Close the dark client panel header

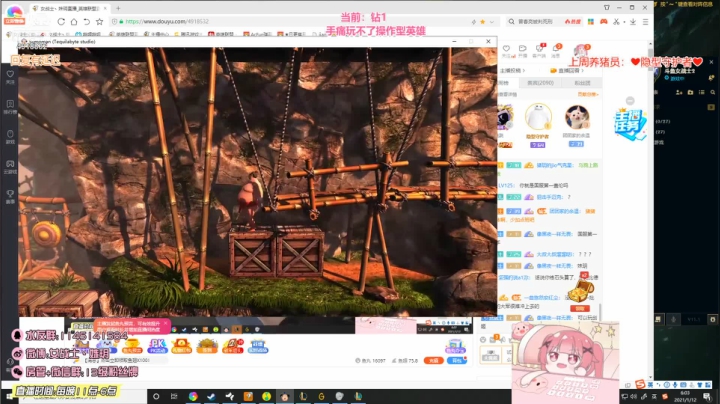tap(711, 62)
